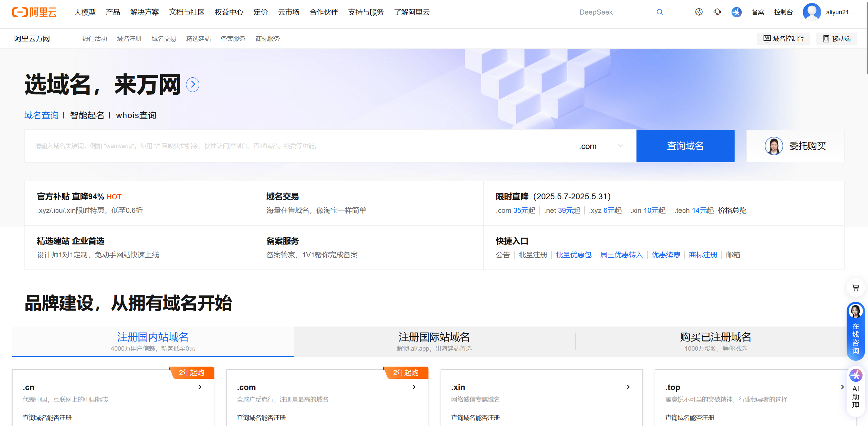Switch to 智能起名 search mode
Image resolution: width=868 pixels, height=426 pixels.
[x=87, y=115]
